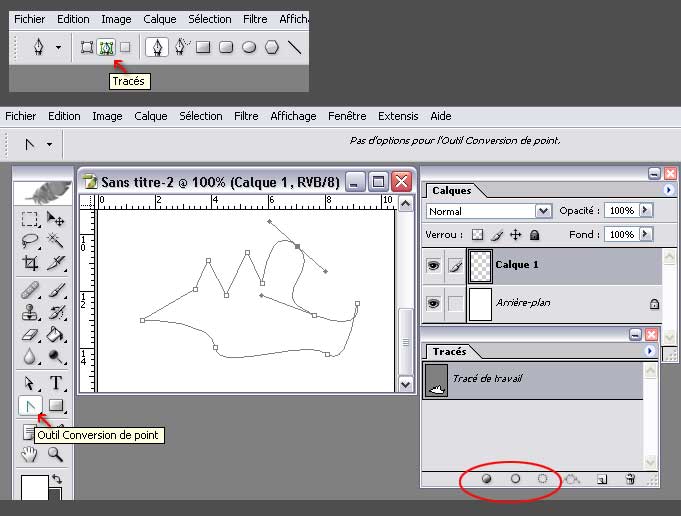Image resolution: width=681 pixels, height=516 pixels.
Task: Select the Tracé de travail path row
Action: click(x=532, y=381)
